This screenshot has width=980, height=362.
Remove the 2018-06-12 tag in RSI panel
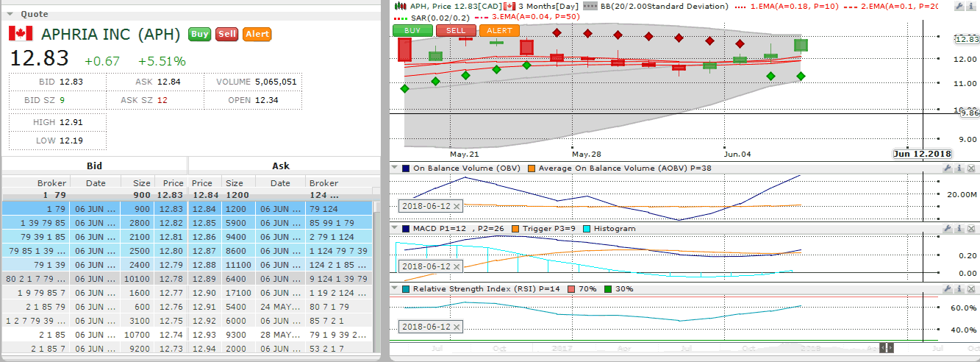456,327
